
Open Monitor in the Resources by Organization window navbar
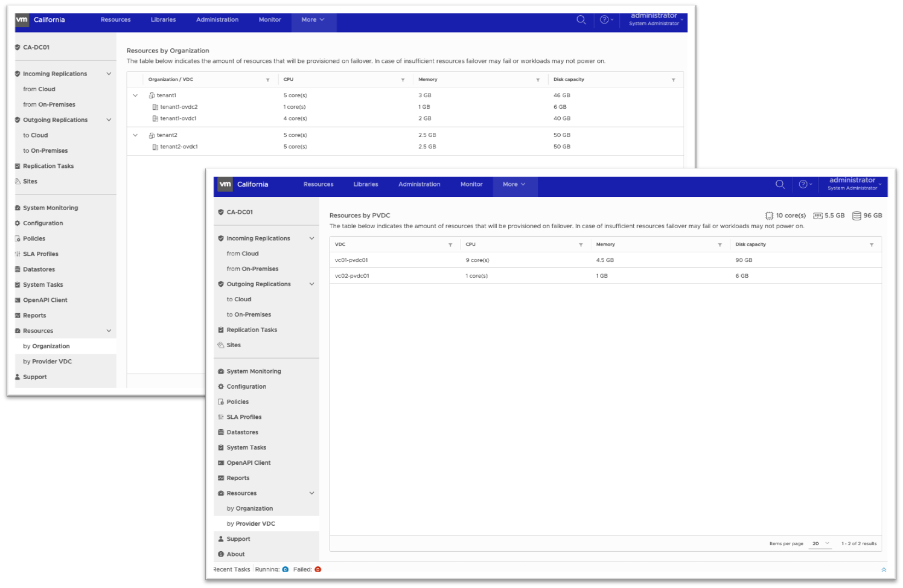[270, 19]
